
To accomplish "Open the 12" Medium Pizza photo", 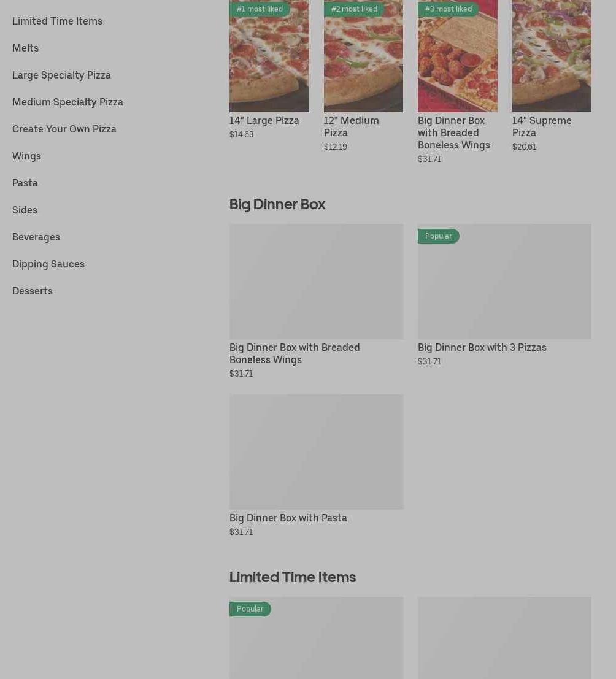I will [x=363, y=61].
